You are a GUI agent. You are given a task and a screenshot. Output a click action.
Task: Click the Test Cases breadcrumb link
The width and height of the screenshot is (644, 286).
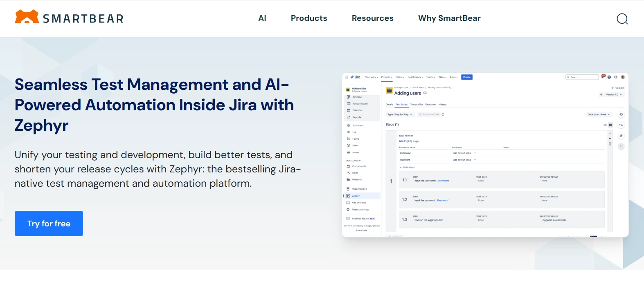tap(418, 87)
